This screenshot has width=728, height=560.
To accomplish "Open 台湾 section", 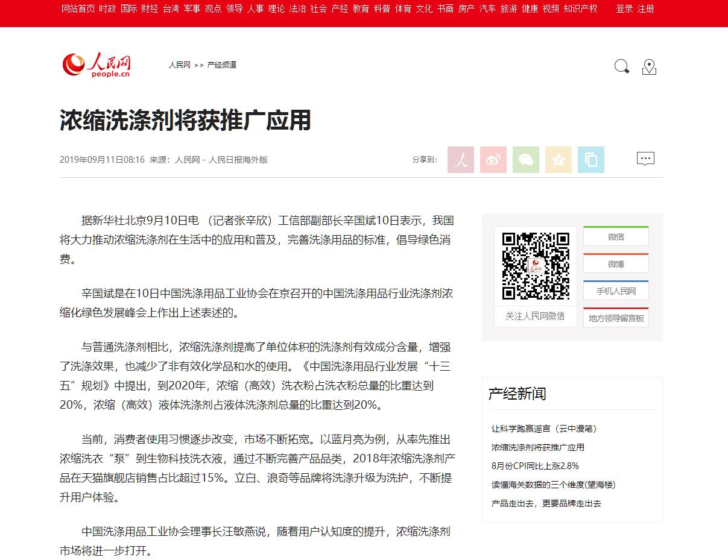I will click(171, 9).
